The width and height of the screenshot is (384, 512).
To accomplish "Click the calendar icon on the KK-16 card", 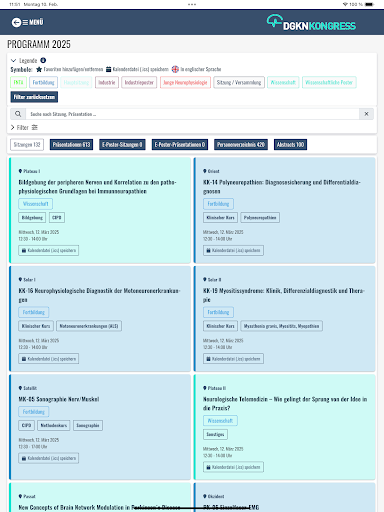I will (x=24, y=359).
